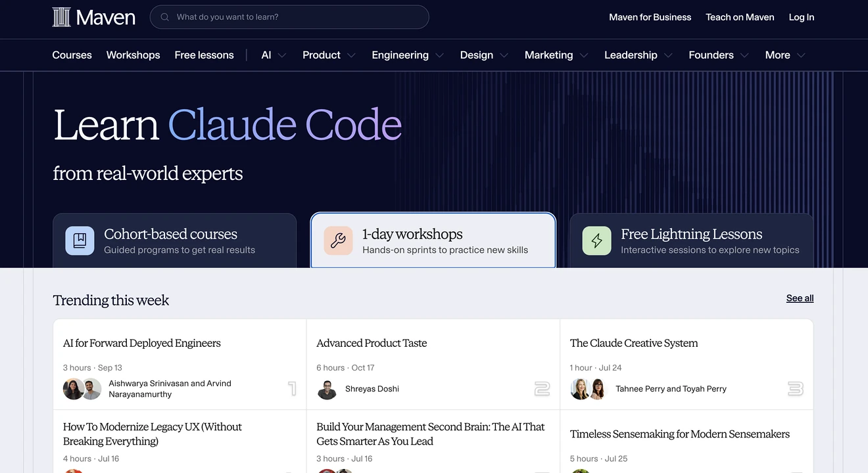Viewport: 868px width, 473px height.
Task: Click the 'Trending this week' heading
Action: coord(111,300)
